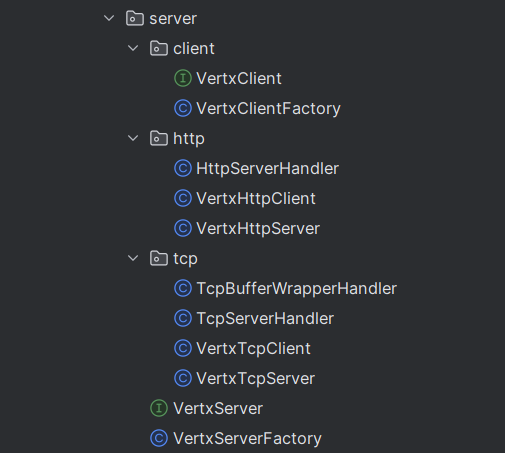Select the HttpServerHandler file label
This screenshot has width=505, height=453.
pos(267,169)
